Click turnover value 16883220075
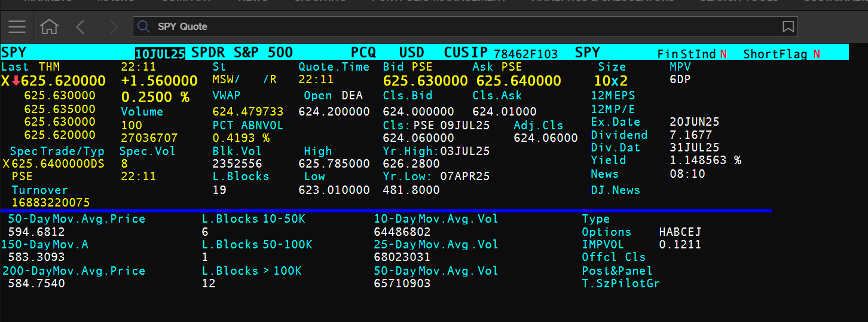 [51, 203]
